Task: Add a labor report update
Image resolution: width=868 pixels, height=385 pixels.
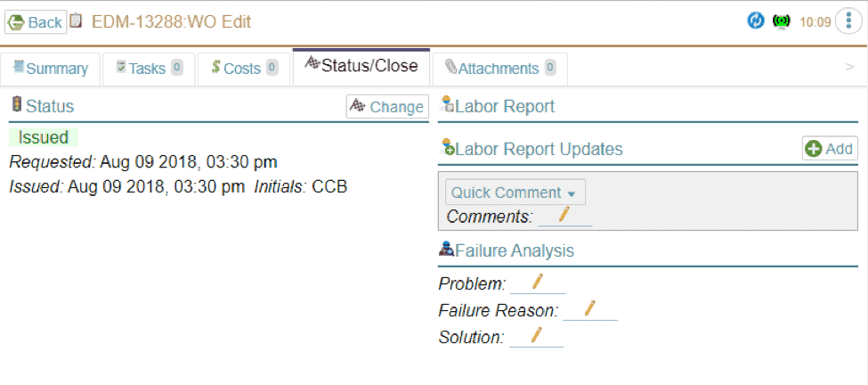Action: 829,149
